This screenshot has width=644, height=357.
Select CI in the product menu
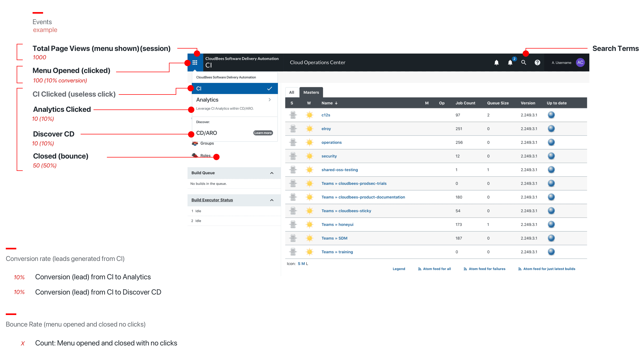[x=235, y=88]
